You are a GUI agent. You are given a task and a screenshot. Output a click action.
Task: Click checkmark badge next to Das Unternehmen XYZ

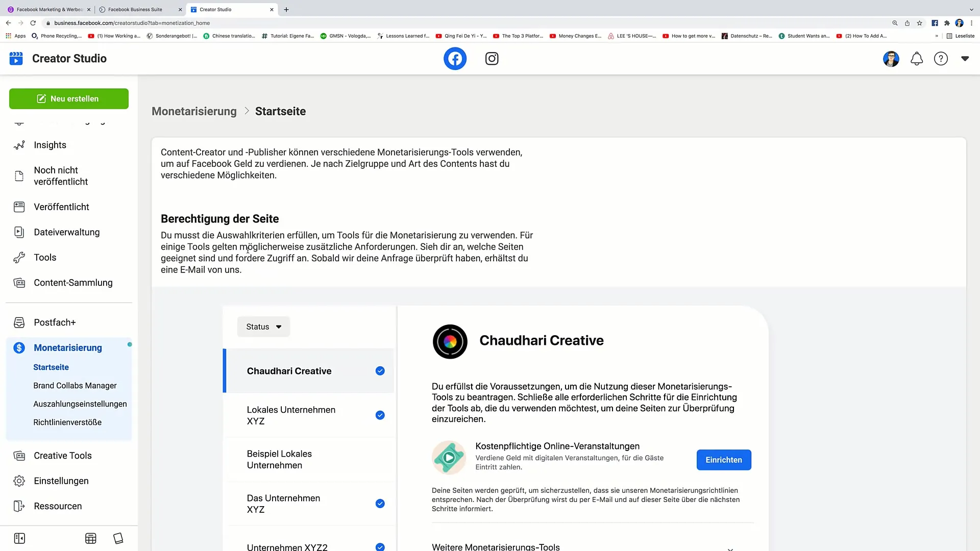click(380, 504)
